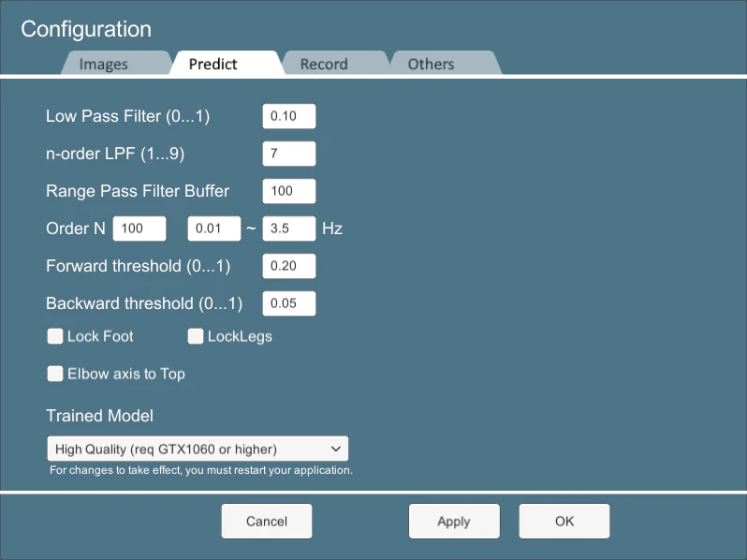This screenshot has height=560, width=747.
Task: Click the Configuration title
Action: point(86,29)
